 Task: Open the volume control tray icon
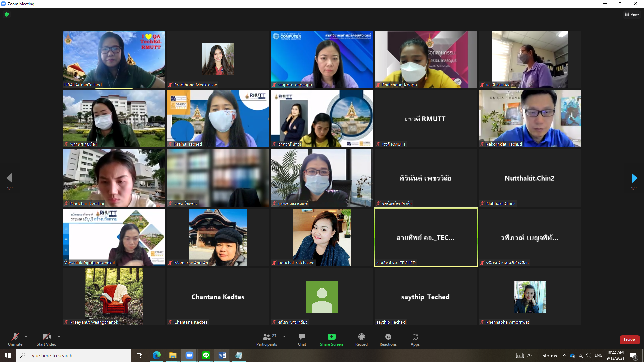(589, 355)
